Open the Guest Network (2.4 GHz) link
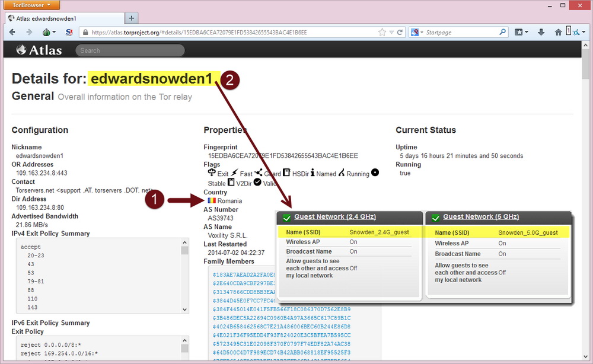593x364 pixels. coord(335,216)
